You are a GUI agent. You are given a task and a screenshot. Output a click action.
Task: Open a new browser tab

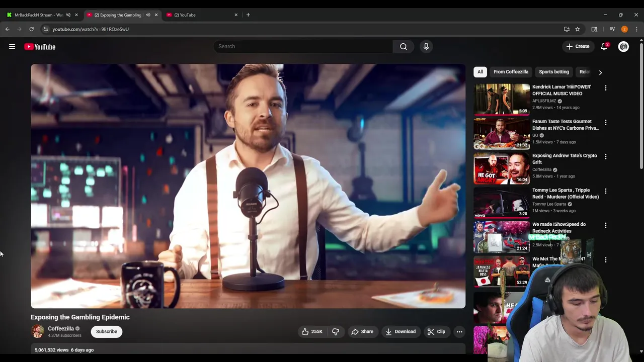click(x=248, y=15)
